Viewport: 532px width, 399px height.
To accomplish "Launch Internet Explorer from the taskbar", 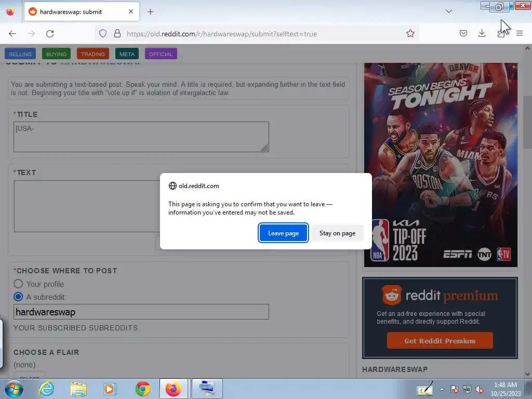I will 46,389.
